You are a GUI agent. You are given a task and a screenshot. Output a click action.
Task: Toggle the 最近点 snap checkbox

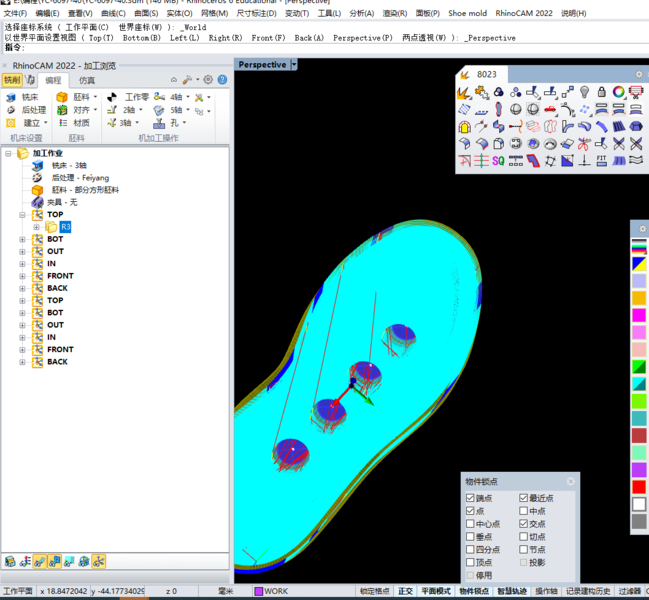[524, 498]
